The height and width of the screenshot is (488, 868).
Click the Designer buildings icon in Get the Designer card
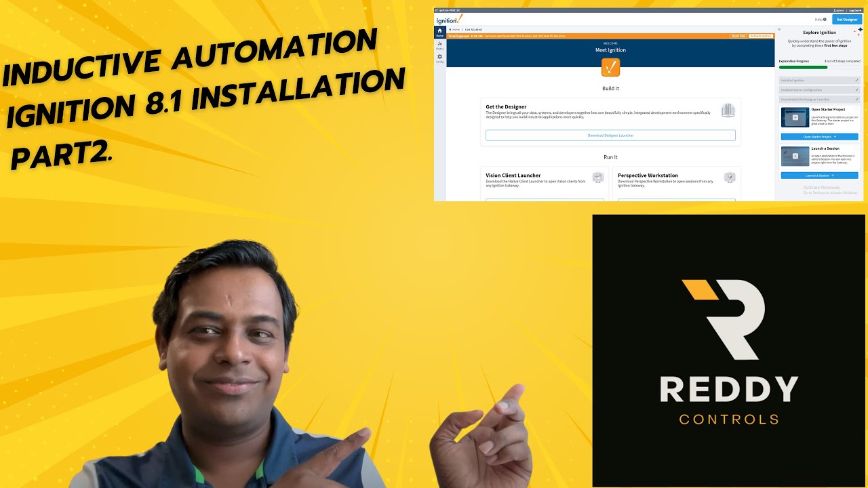(728, 110)
